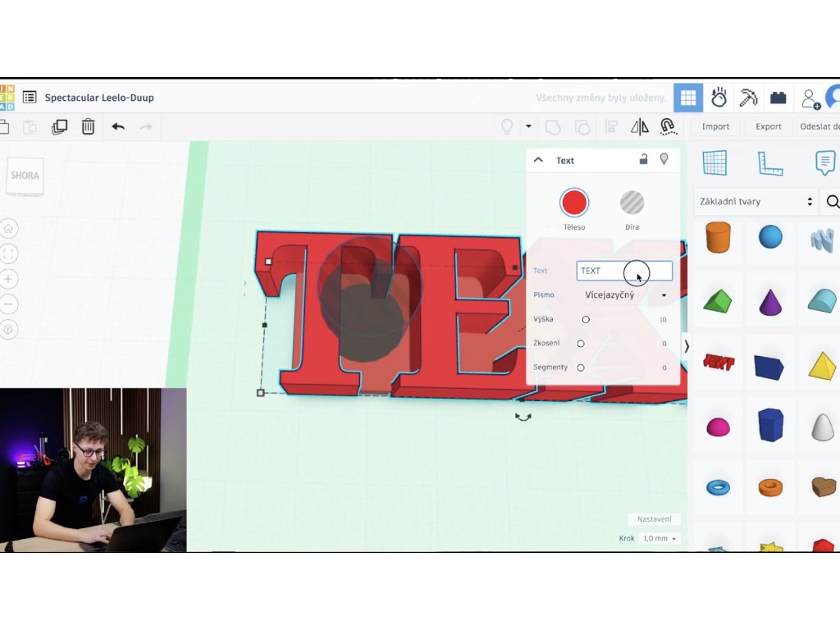The width and height of the screenshot is (840, 630).
Task: Search shapes with the magnifier icon
Action: point(833,202)
